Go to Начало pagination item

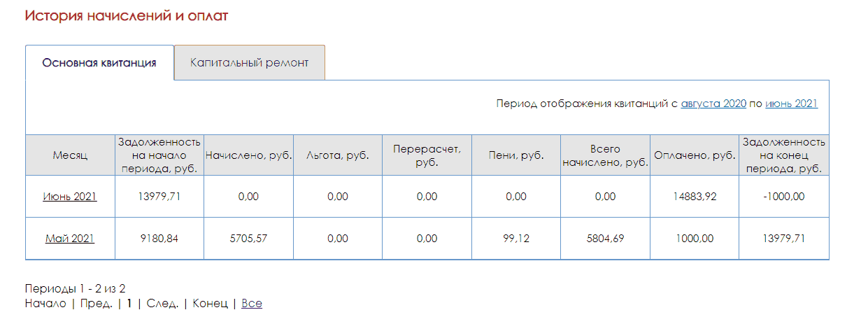tap(45, 304)
